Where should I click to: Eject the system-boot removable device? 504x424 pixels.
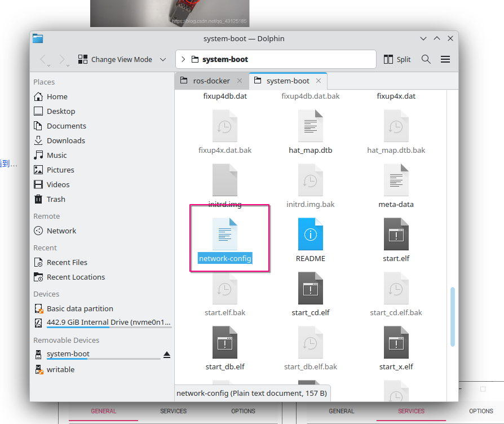coord(166,355)
